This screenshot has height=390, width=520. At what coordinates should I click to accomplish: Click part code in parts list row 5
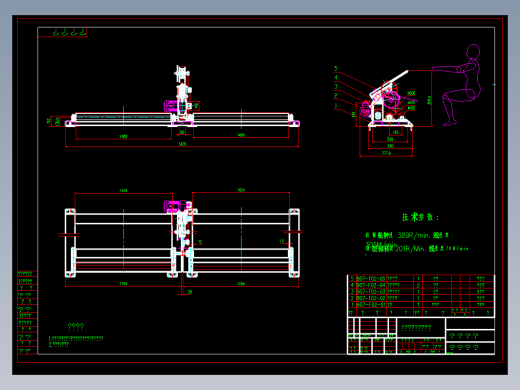[371, 278]
